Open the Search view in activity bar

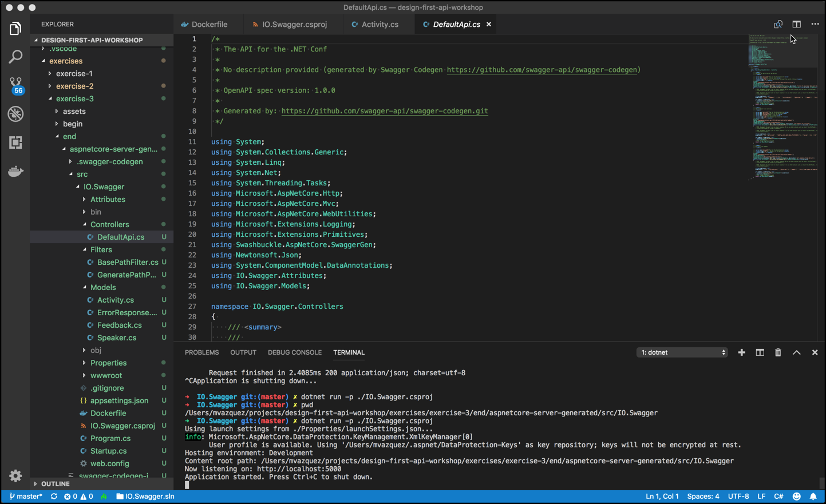(x=15, y=57)
